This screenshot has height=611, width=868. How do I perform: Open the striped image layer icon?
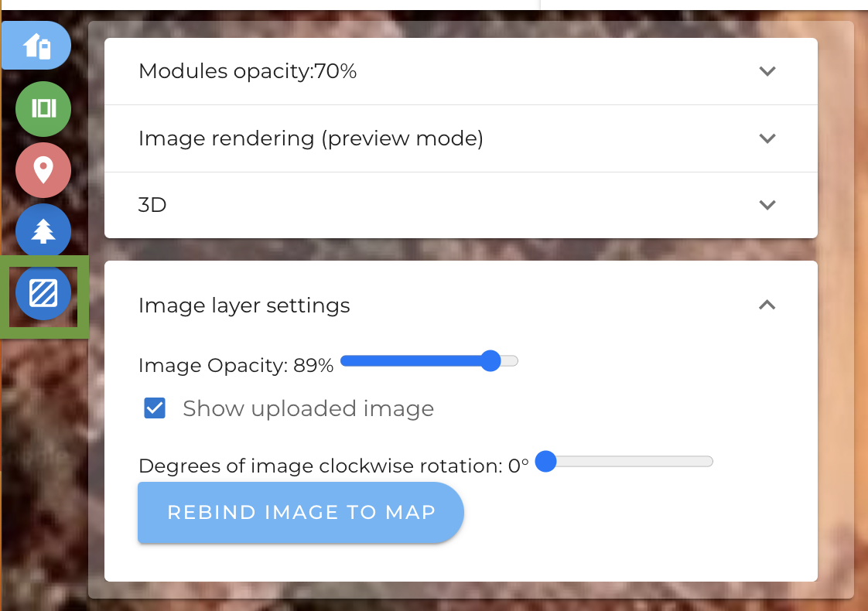point(43,293)
